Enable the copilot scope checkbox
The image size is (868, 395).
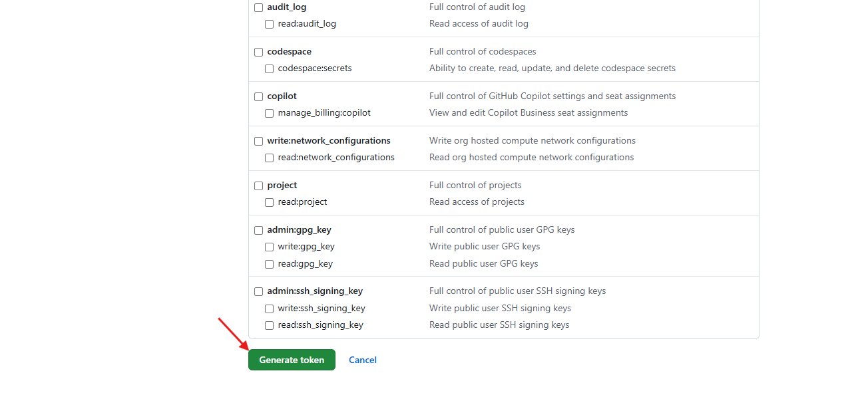tap(259, 96)
